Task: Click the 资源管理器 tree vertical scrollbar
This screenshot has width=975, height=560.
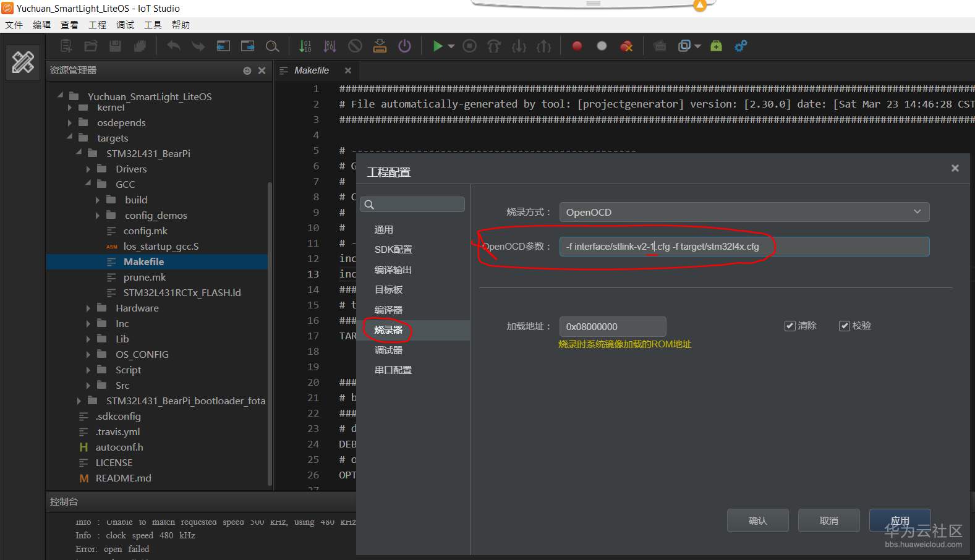Action: click(x=270, y=334)
